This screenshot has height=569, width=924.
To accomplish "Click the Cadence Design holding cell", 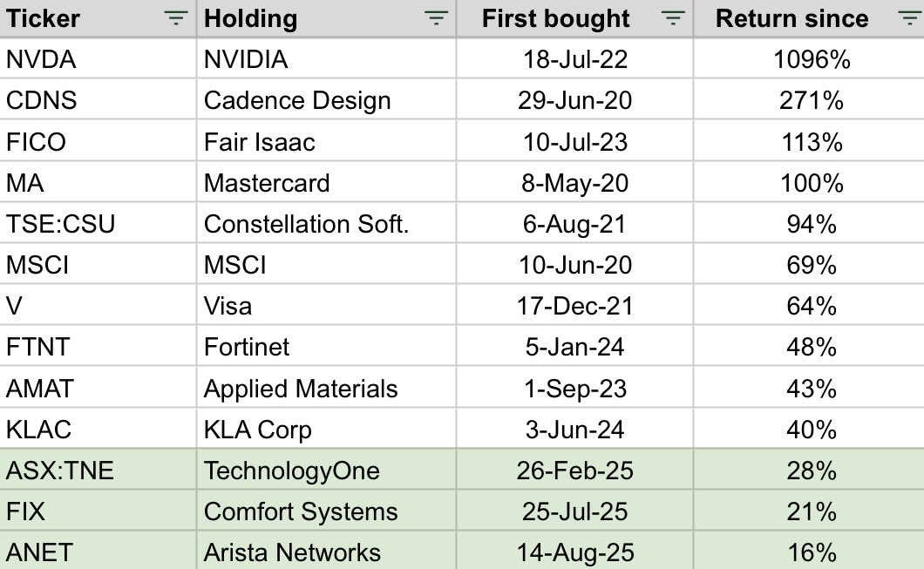I will tap(297, 101).
